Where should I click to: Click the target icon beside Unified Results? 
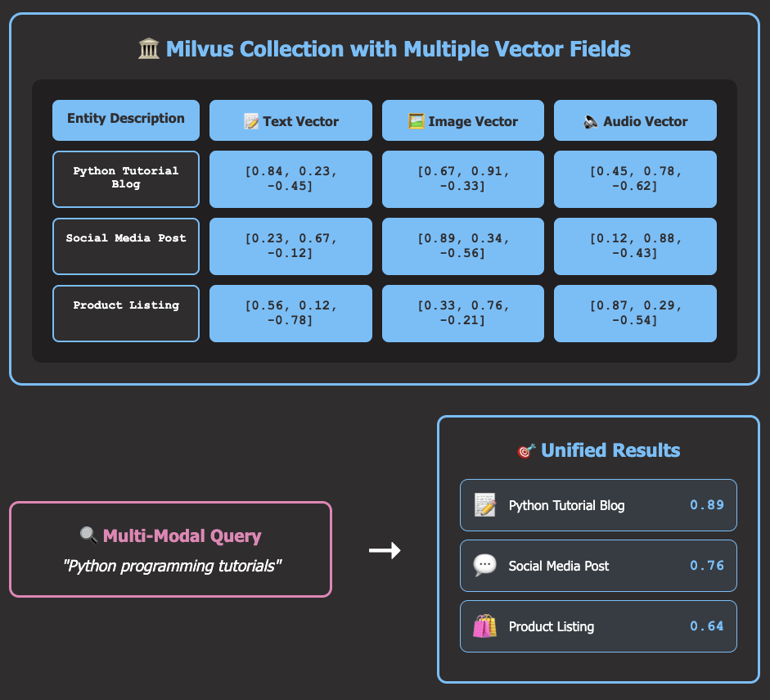point(526,450)
